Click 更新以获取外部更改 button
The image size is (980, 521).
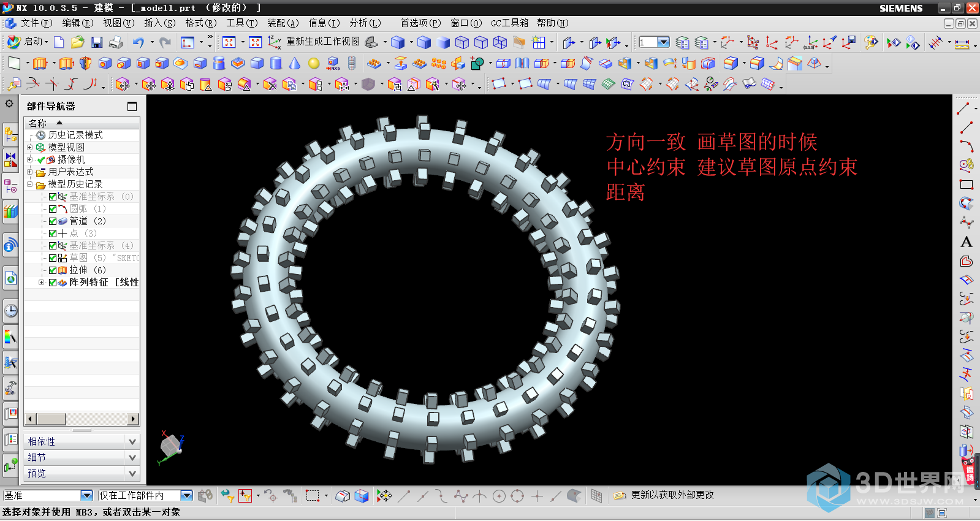tap(664, 495)
